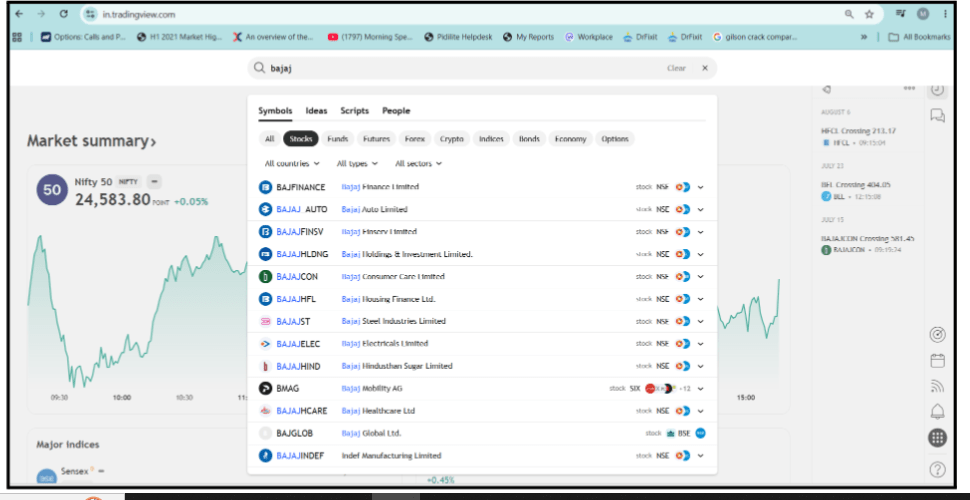Screen dimensions: 970x500
Task: Open the Chrome apps grid in the bookmarks bar
Action: pyautogui.click(x=17, y=37)
